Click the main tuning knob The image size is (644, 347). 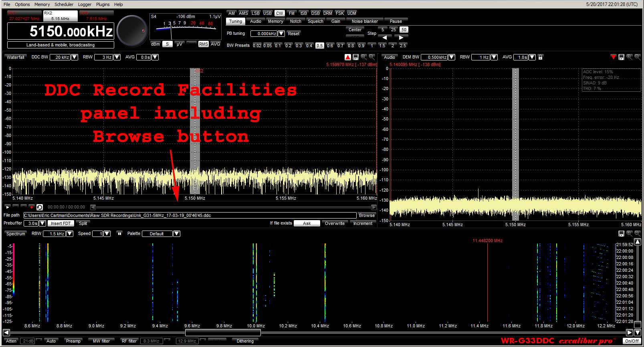coord(132,31)
